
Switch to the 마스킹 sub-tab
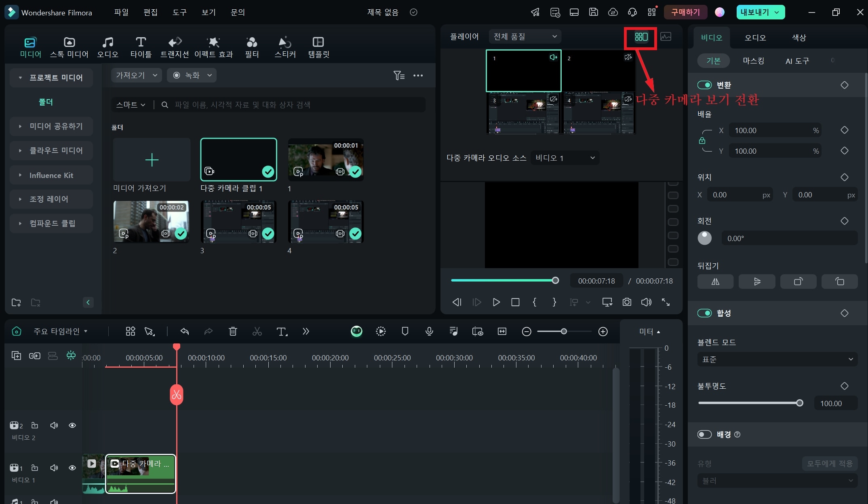coord(753,61)
